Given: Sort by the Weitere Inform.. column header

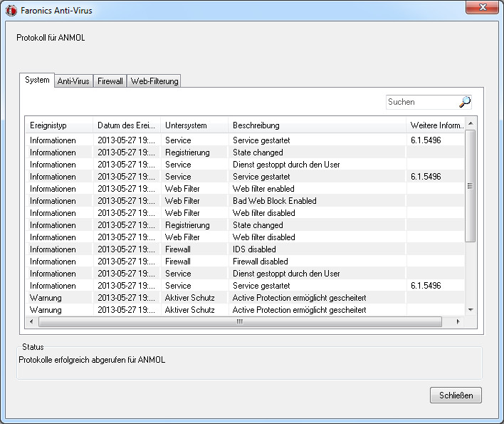Looking at the screenshot, I should pos(436,125).
